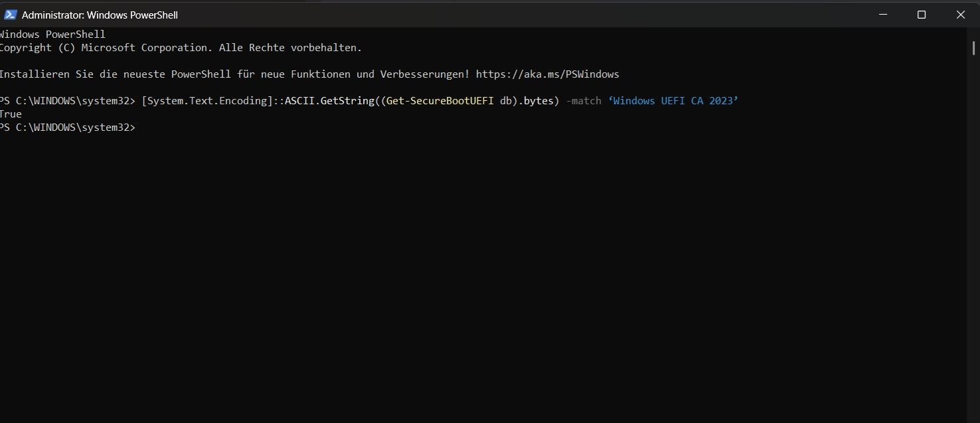Click the "Windows PowerShell" header line
980x423 pixels.
click(x=52, y=35)
